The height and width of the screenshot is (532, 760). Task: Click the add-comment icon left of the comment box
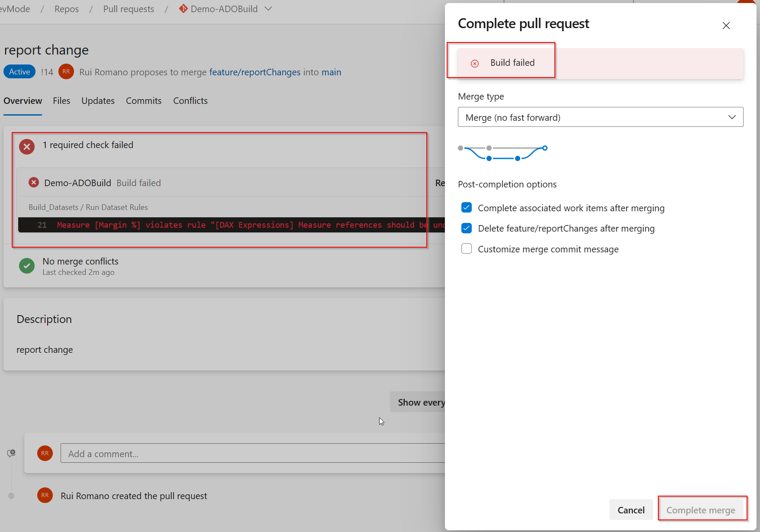[11, 453]
